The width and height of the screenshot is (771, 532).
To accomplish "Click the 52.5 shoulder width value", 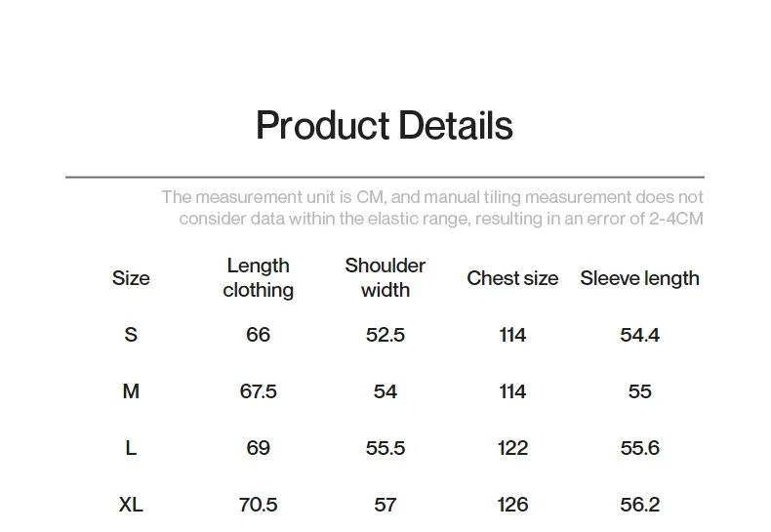I will tap(385, 335).
